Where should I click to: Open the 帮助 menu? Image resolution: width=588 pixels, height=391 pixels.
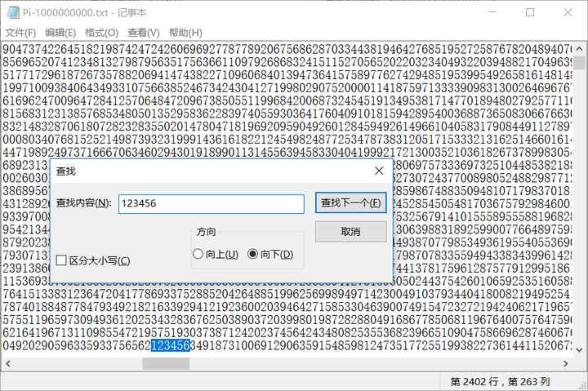185,33
